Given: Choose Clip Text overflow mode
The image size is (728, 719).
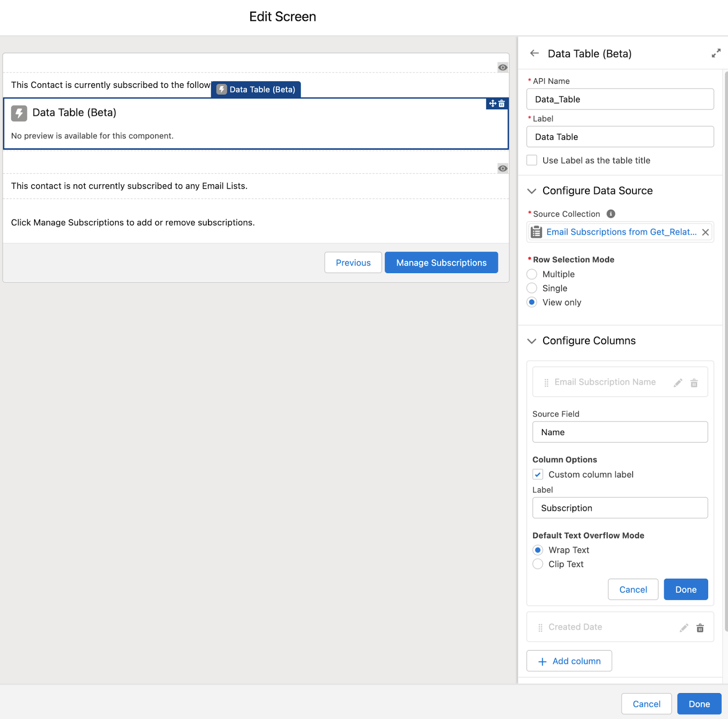Looking at the screenshot, I should [537, 564].
